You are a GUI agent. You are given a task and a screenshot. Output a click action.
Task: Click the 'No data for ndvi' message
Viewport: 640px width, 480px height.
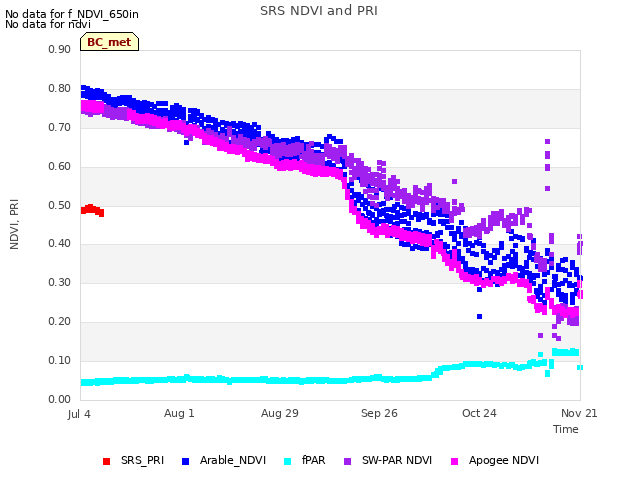48,24
